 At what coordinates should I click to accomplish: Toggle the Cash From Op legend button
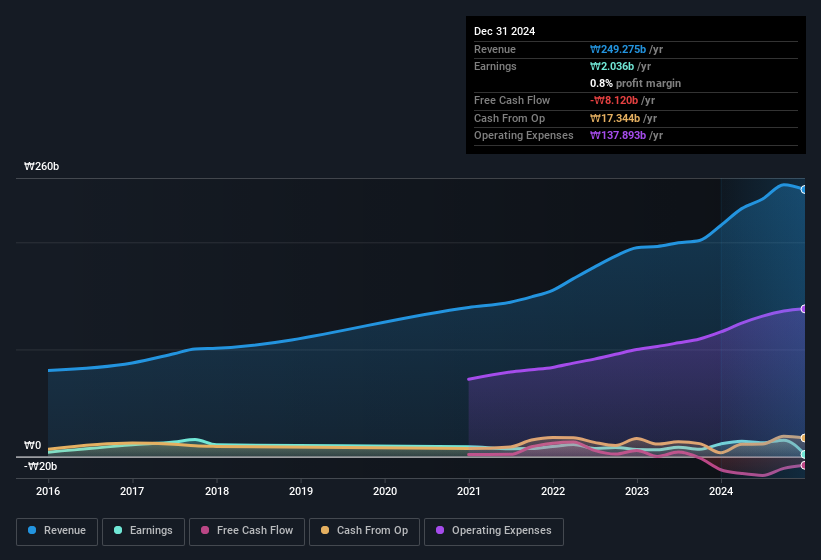(364, 532)
